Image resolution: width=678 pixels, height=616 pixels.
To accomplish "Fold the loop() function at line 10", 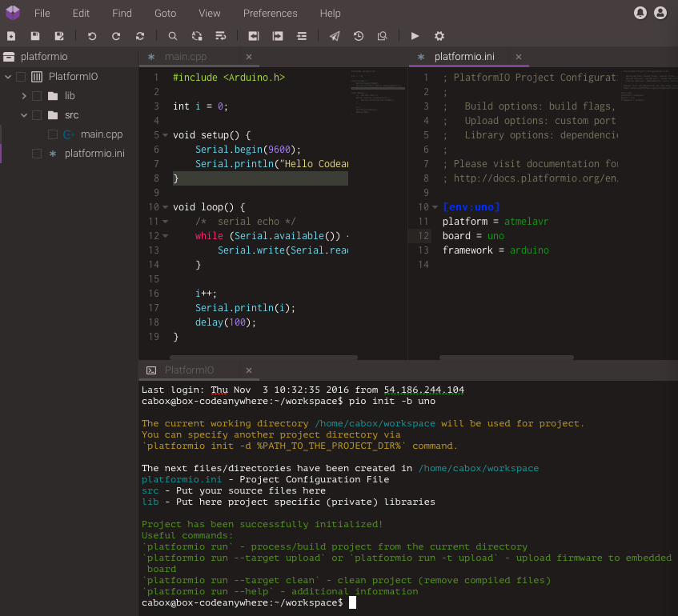I will point(165,207).
